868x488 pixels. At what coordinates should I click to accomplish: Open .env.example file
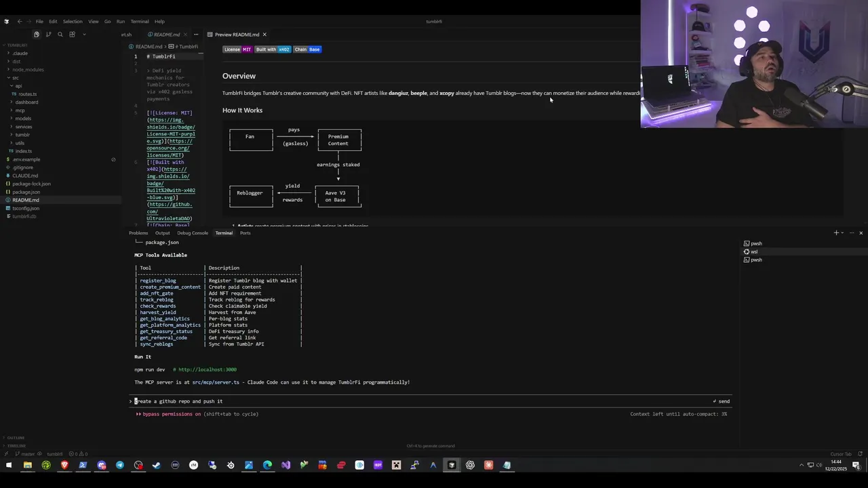click(26, 159)
